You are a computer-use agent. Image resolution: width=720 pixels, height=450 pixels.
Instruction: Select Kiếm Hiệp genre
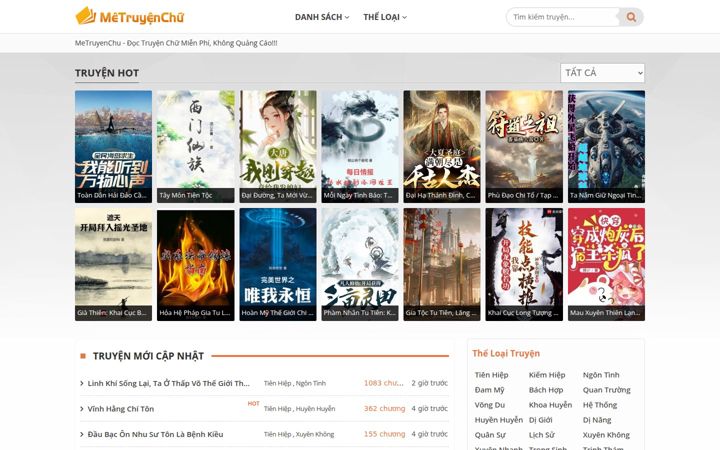547,375
